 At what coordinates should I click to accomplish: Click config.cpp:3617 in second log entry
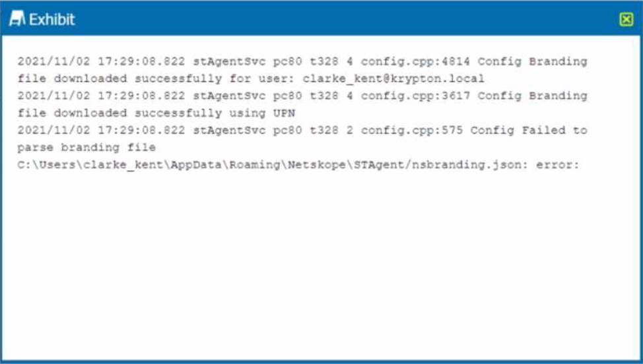(415, 96)
